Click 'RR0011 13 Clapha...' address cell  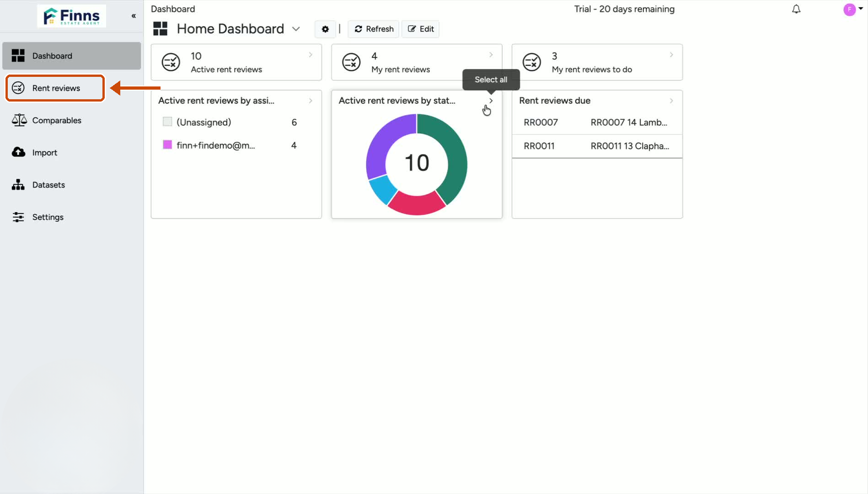click(x=630, y=146)
